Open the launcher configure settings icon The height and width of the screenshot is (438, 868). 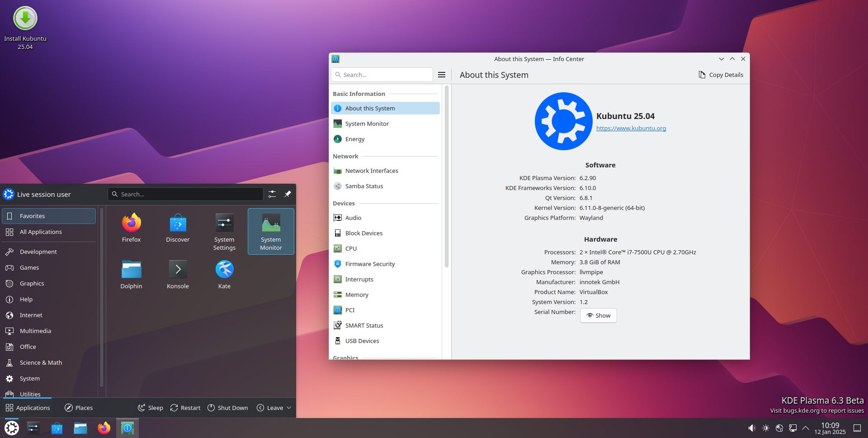point(272,194)
